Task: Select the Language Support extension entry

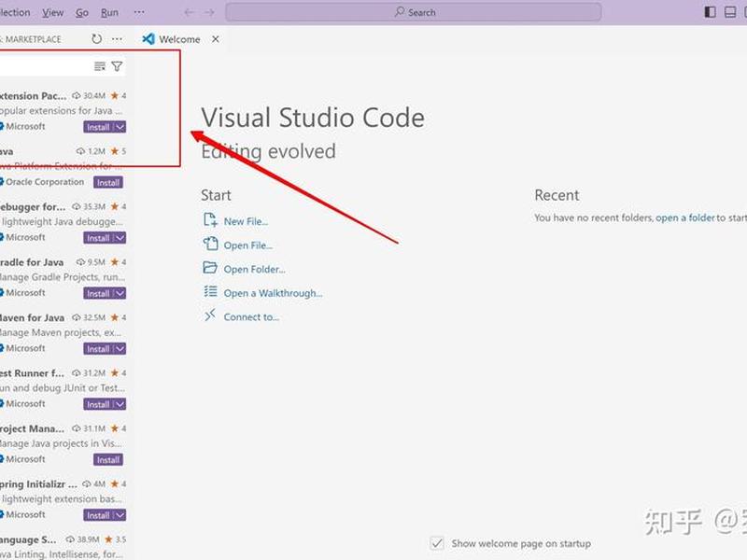Action: 63,546
